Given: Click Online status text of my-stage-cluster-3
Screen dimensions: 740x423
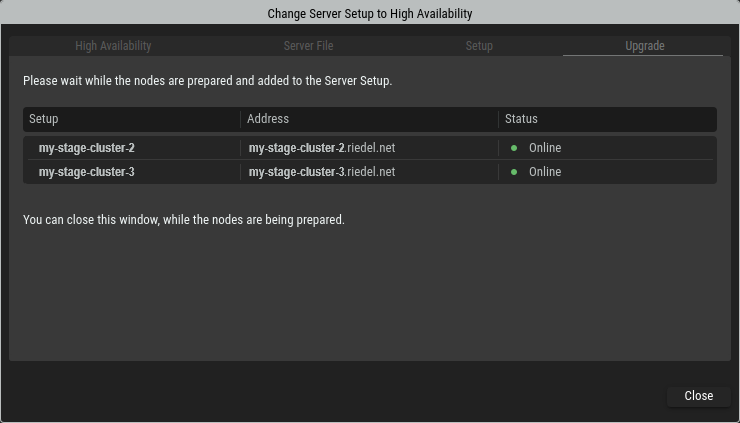Looking at the screenshot, I should (545, 172).
